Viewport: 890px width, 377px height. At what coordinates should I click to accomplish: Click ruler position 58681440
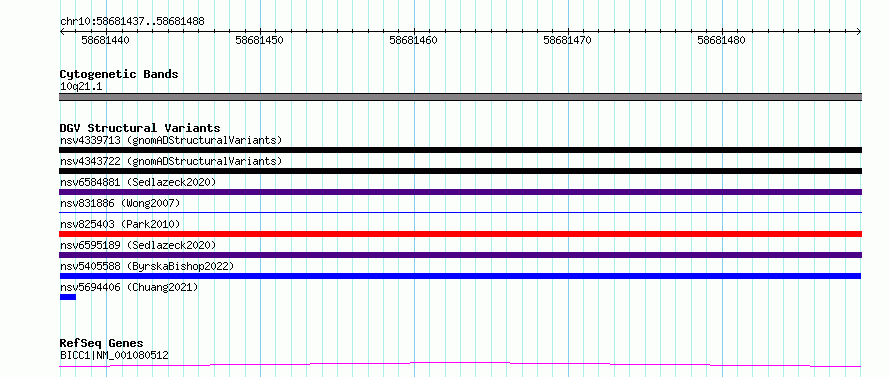pos(106,40)
